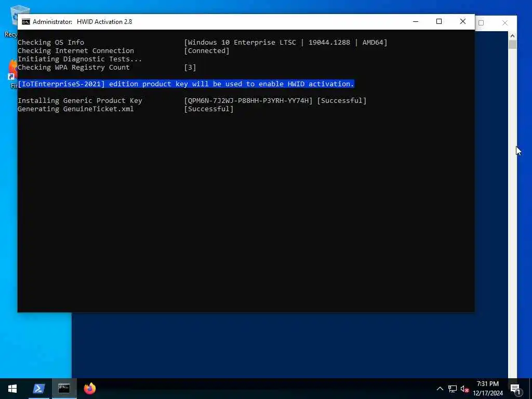Maximize the HWID Activation window
The width and height of the screenshot is (532, 399).
coord(439,21)
